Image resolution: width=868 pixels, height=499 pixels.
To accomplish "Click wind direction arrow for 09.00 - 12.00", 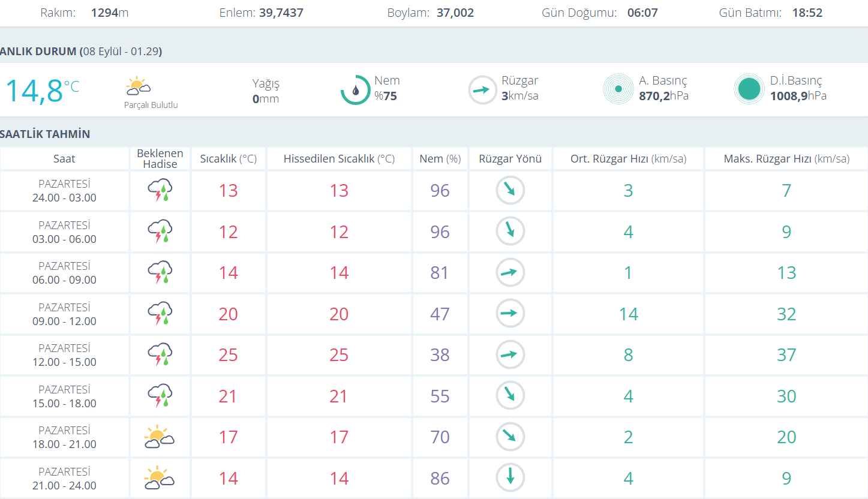I will pos(510,314).
